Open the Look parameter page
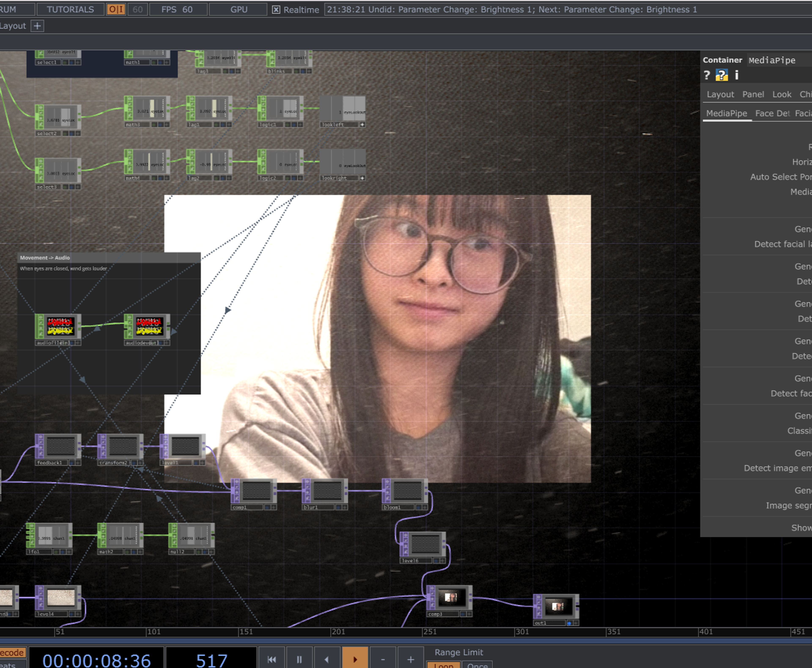The width and height of the screenshot is (812, 668). [782, 94]
